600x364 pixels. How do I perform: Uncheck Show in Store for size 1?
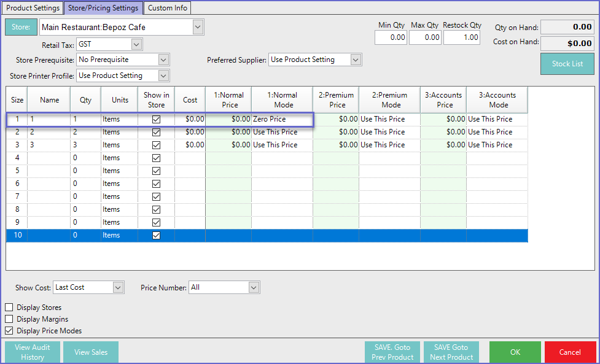pos(156,119)
